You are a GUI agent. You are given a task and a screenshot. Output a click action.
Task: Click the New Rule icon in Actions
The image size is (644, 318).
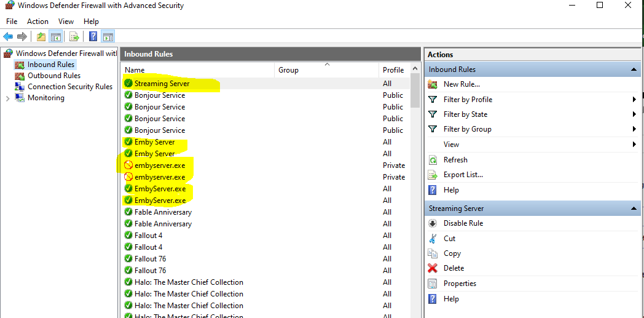pos(433,84)
